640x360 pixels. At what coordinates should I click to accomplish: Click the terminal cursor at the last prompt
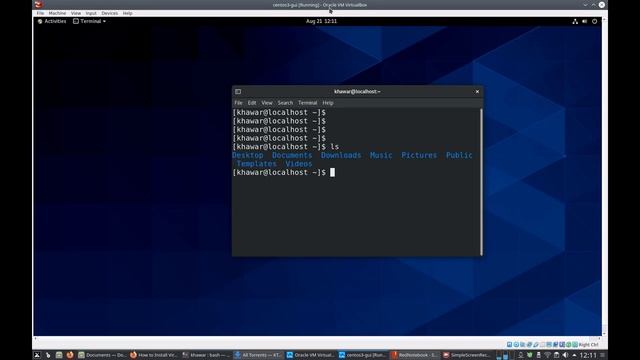[332, 172]
